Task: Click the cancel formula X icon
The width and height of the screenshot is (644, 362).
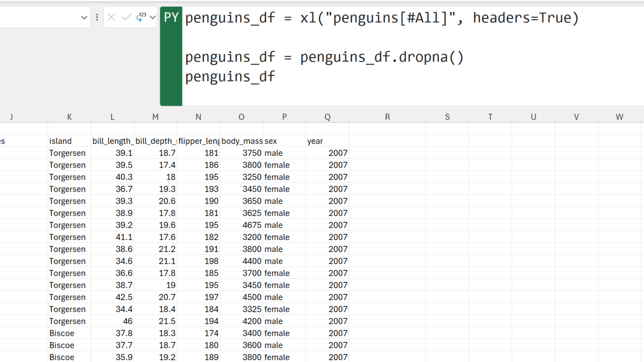Action: click(x=112, y=18)
